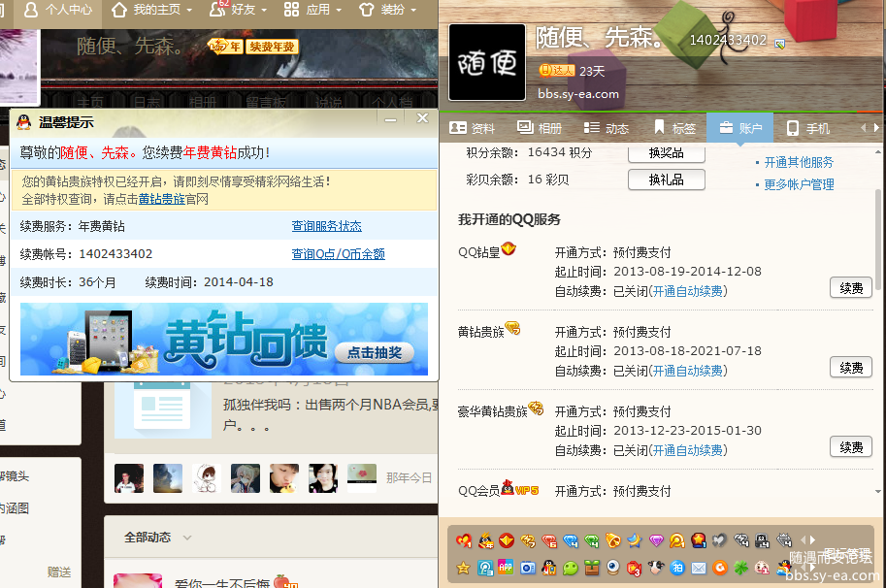The height and width of the screenshot is (588, 886).
Task: Click the 那年今日 thumbnail
Action: click(362, 477)
